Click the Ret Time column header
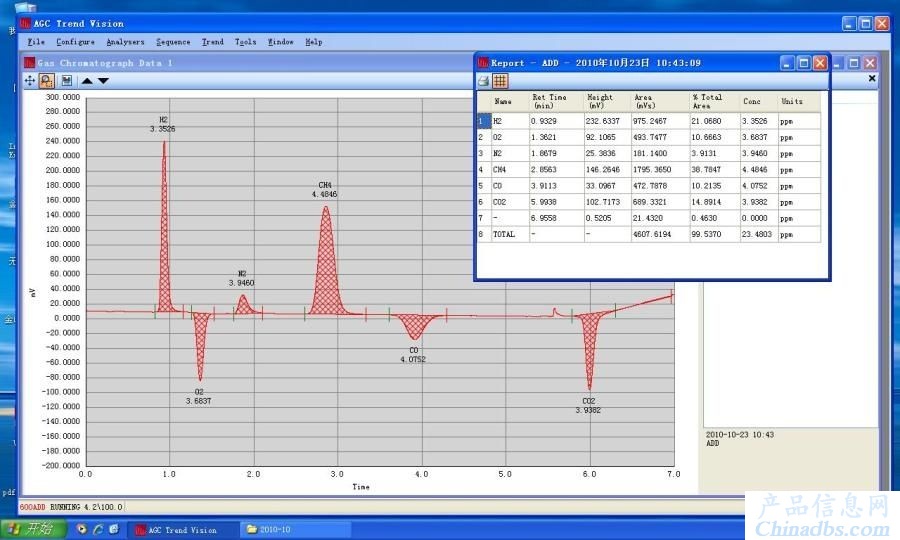 point(556,102)
